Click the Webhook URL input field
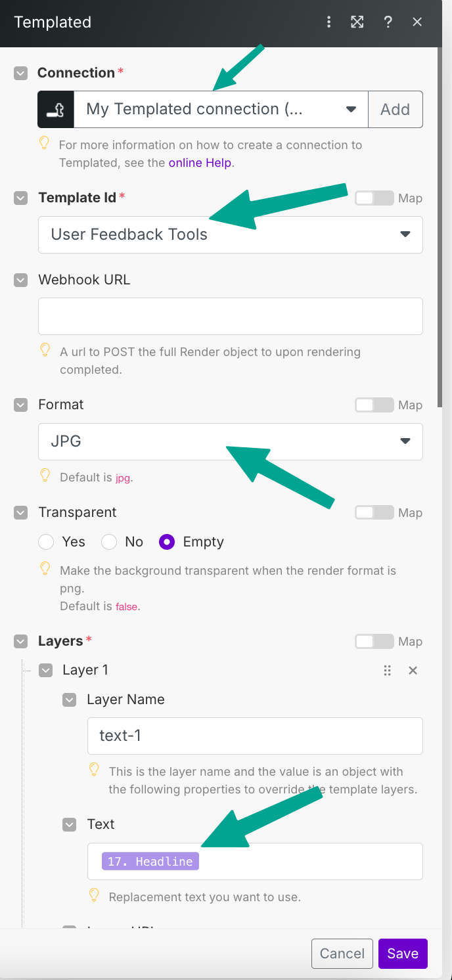Image resolution: width=452 pixels, height=980 pixels. pyautogui.click(x=230, y=317)
